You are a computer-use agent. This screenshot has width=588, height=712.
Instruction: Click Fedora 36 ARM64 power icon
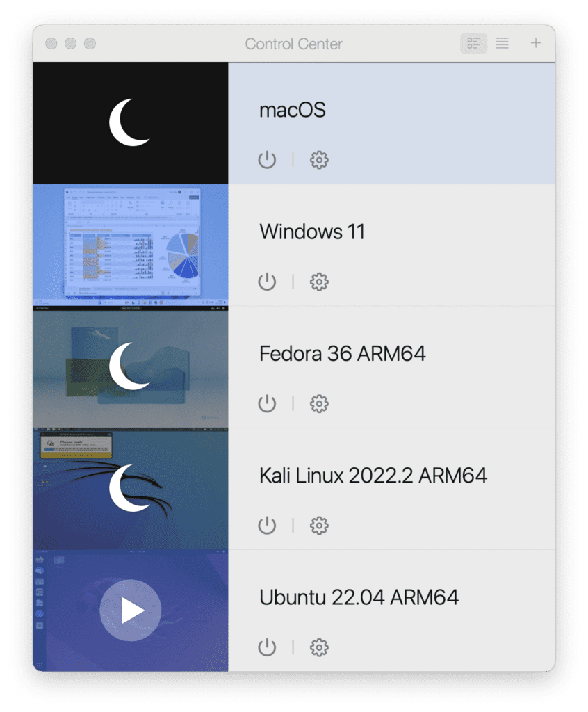point(267,403)
